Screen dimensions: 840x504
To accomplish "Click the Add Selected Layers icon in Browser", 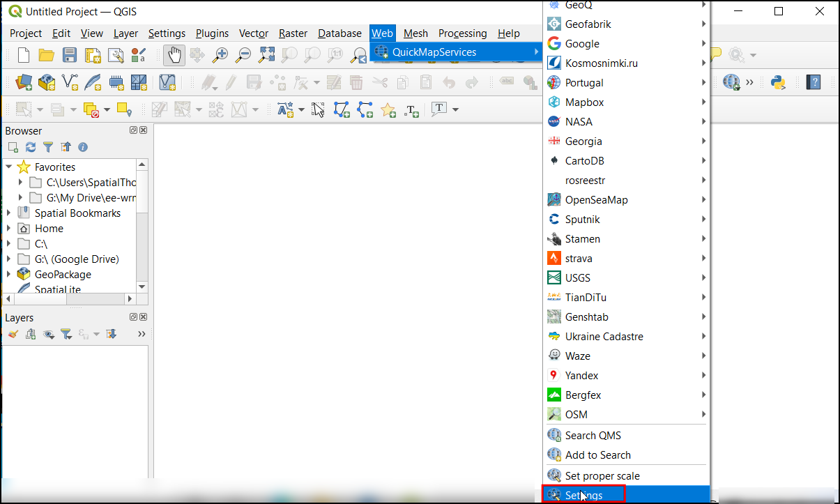I will pos(13,147).
